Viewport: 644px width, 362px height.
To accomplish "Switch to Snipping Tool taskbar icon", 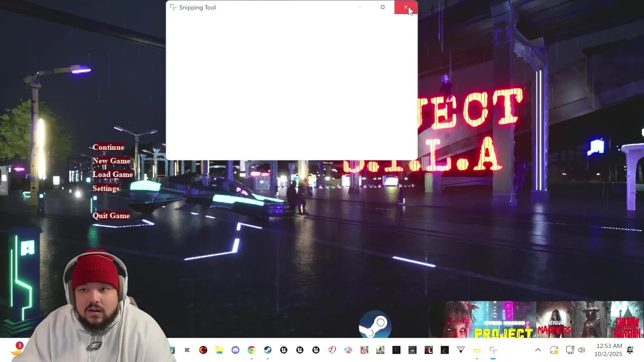I will tap(493, 350).
